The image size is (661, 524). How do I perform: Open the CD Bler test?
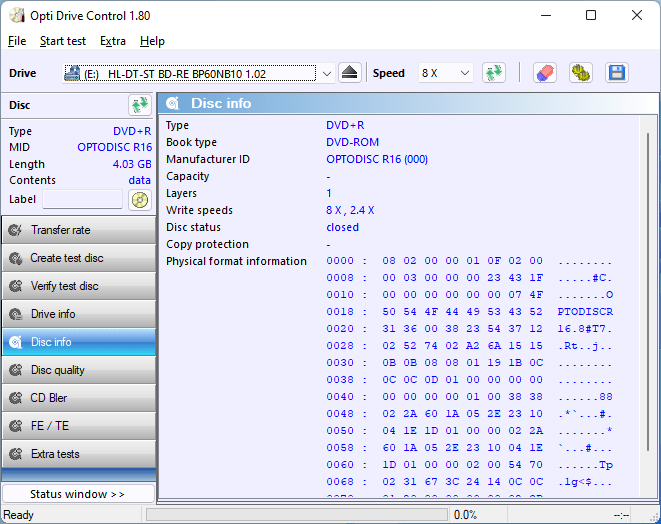[x=79, y=398]
